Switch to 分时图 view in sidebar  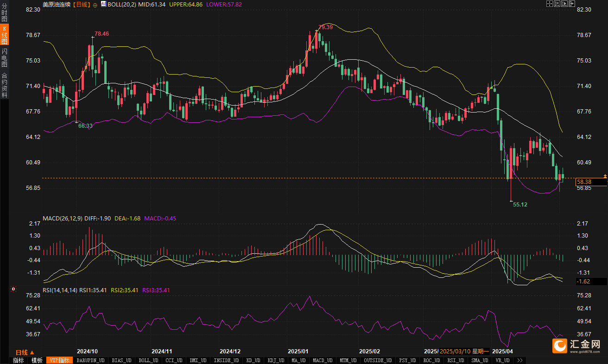click(5, 13)
